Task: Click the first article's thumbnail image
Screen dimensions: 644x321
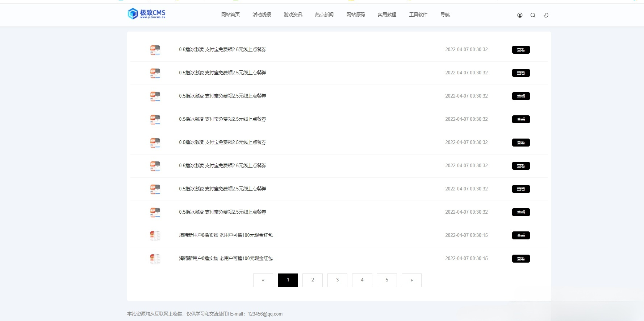Action: [x=155, y=50]
